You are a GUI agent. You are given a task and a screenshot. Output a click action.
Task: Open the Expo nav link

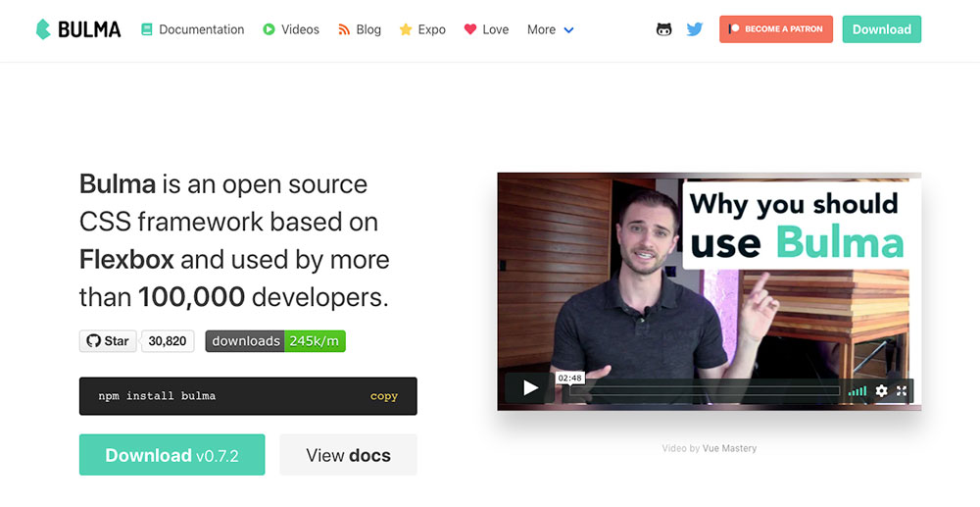click(x=422, y=29)
